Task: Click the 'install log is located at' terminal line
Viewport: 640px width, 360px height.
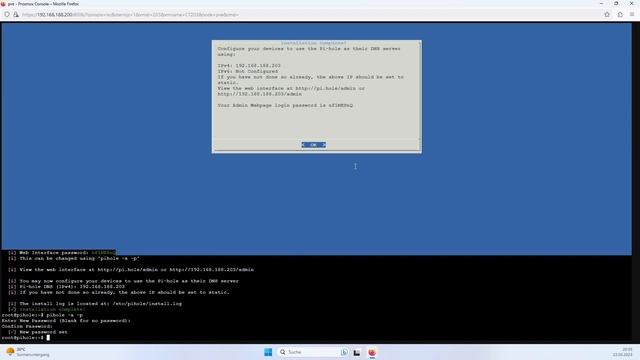Action: coord(95,304)
